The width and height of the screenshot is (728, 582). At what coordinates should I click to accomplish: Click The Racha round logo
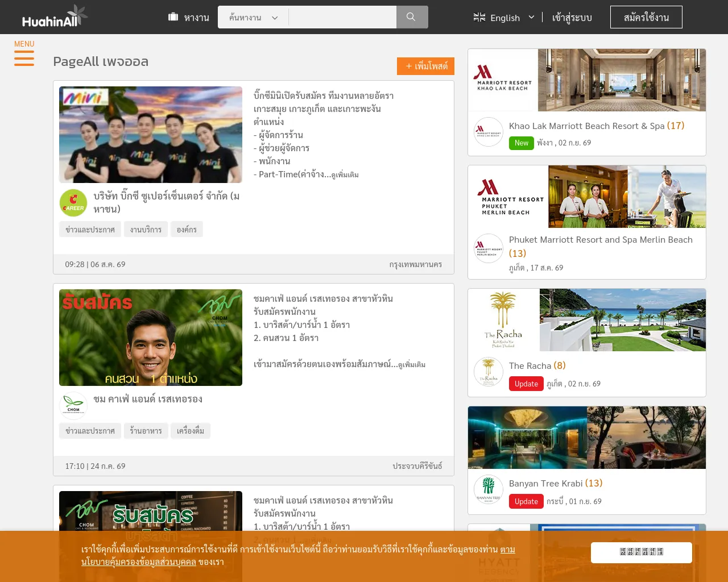(x=489, y=372)
